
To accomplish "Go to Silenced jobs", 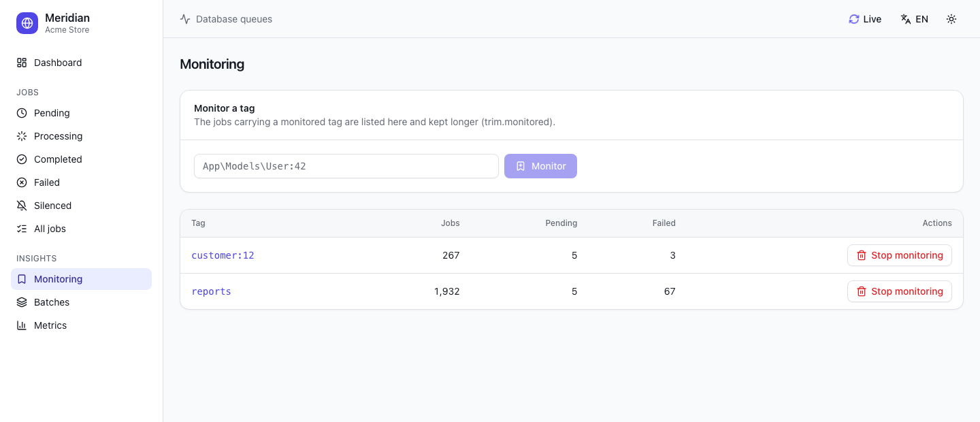I will (x=81, y=206).
